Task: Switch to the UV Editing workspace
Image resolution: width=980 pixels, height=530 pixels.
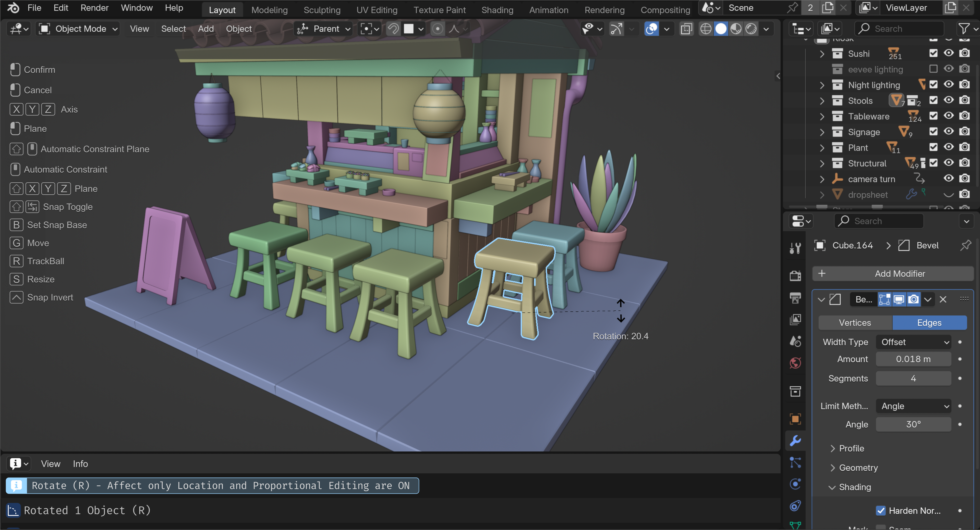Action: click(377, 10)
